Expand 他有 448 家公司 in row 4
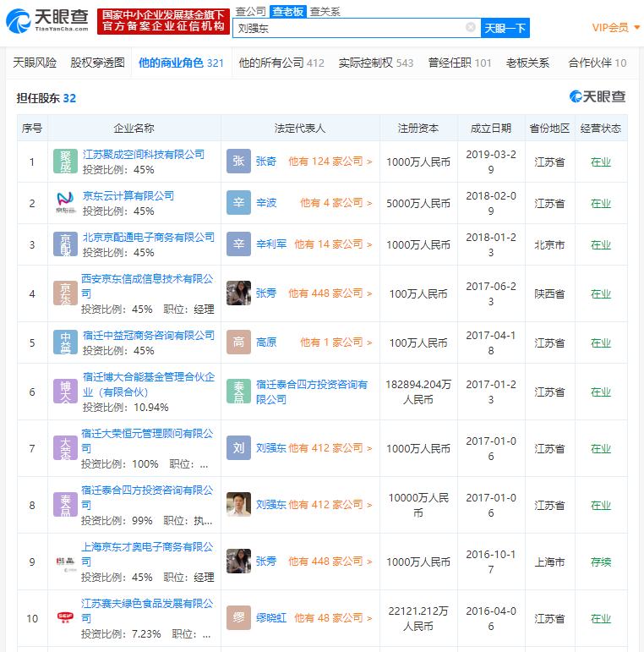Screen dimensions: 644x652 (330, 293)
